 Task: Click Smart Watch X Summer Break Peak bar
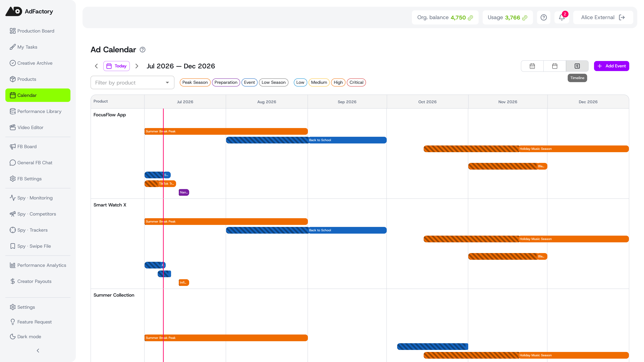pyautogui.click(x=226, y=222)
